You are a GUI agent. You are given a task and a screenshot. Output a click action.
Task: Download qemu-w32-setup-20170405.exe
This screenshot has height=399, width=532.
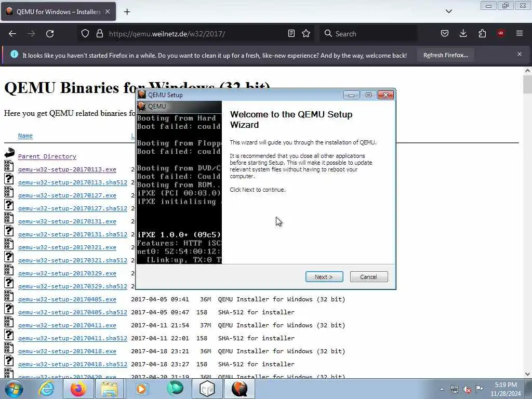click(67, 299)
